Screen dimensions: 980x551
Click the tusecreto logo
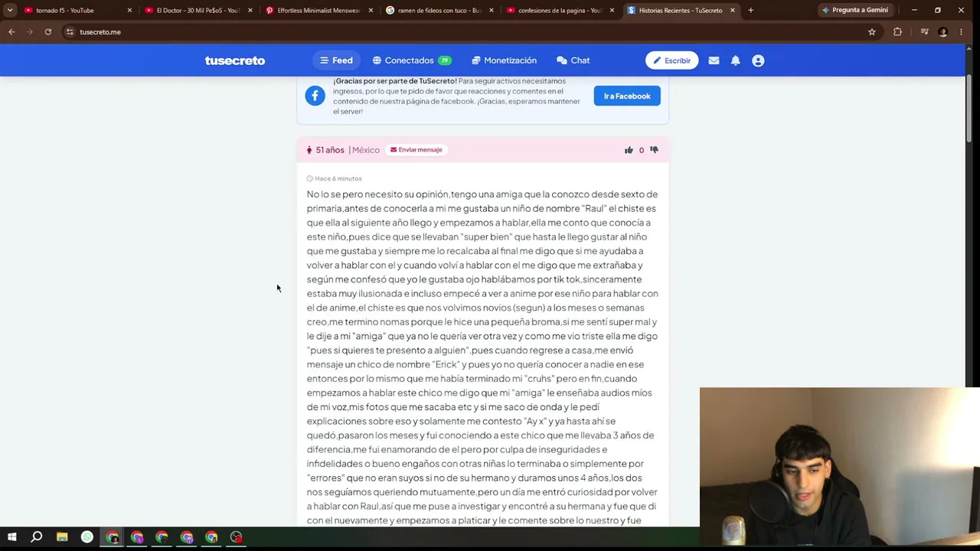[x=235, y=60]
